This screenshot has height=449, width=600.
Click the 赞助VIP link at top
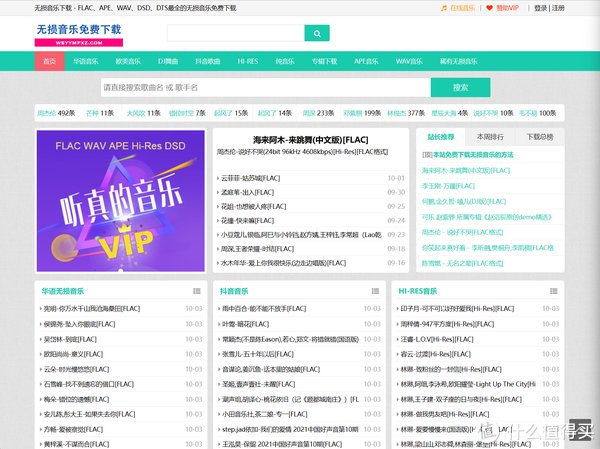click(507, 8)
